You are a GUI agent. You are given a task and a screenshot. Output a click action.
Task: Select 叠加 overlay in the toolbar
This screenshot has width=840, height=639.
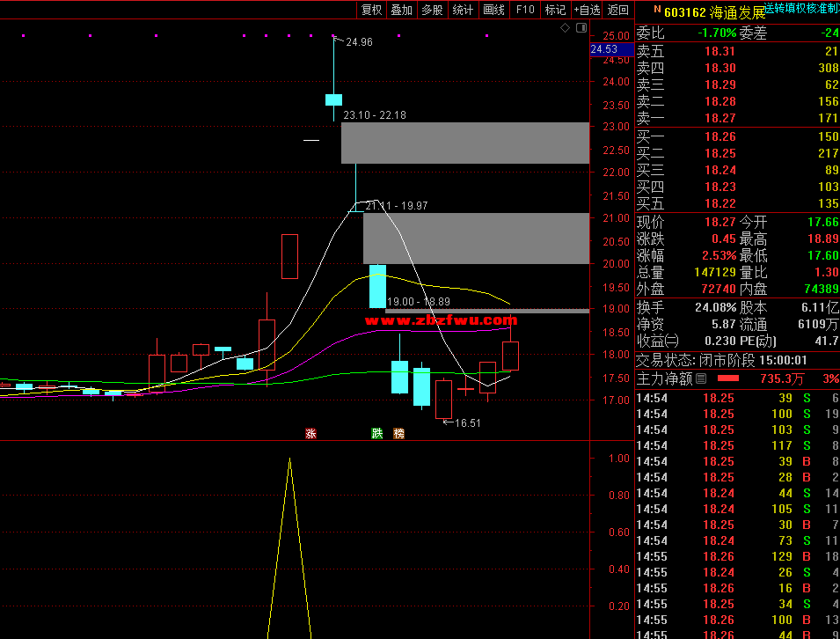click(x=402, y=10)
